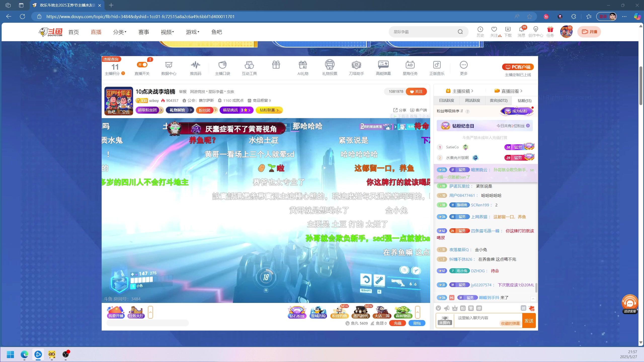Open the 雪域历险 game icon
This screenshot has height=362, width=644.
(318, 312)
